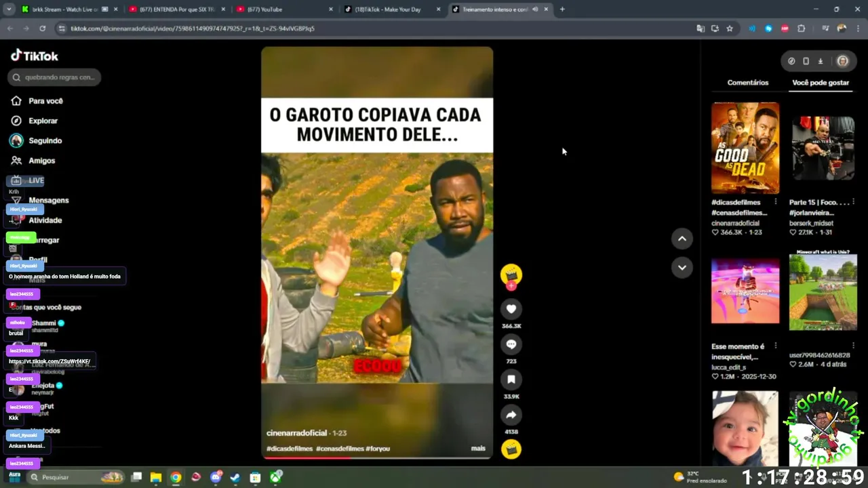Switch to ENTENDA Por que SIX browser tab
This screenshot has height=488, width=868.
[x=176, y=9]
